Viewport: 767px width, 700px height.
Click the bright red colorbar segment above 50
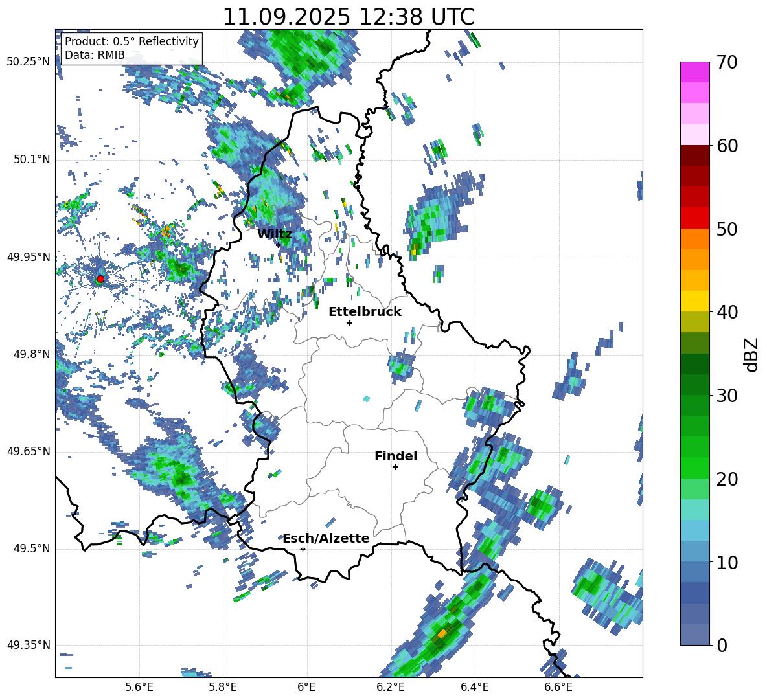[x=694, y=218]
